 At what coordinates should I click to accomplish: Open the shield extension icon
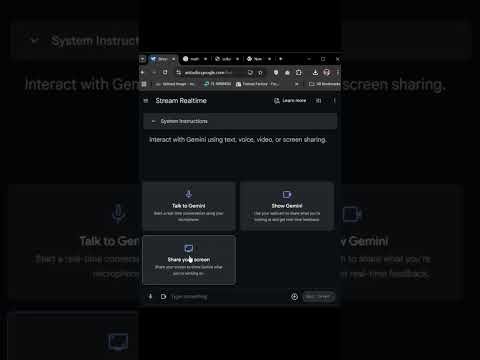[x=276, y=72]
